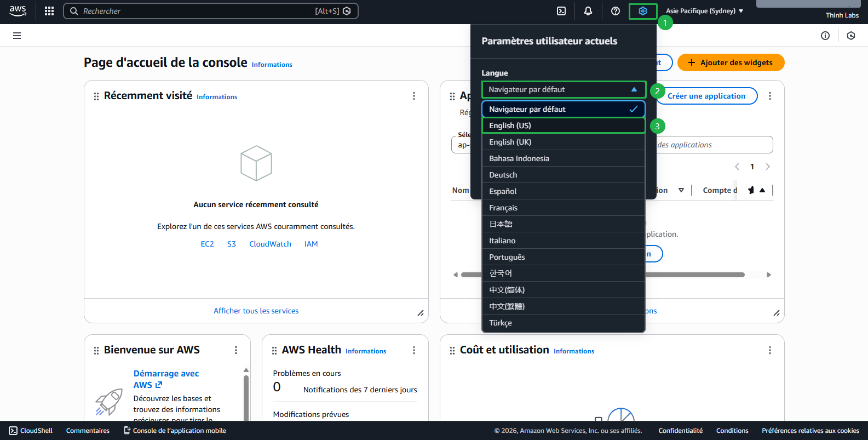This screenshot has height=440, width=868.
Task: Open Console de l'application mobile link
Action: (175, 431)
